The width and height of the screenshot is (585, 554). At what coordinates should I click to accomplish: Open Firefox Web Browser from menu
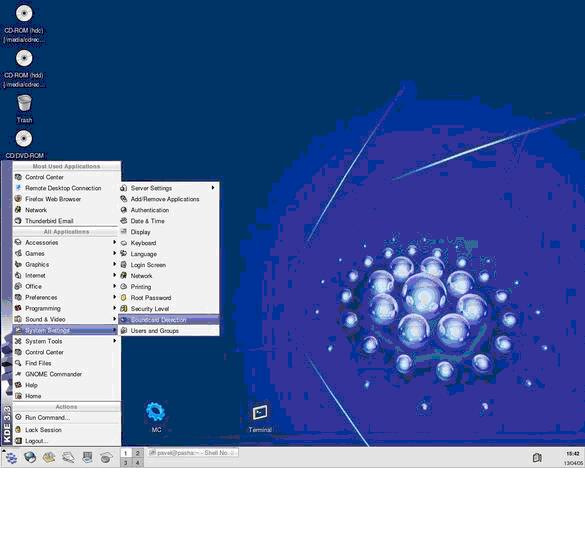(x=66, y=199)
